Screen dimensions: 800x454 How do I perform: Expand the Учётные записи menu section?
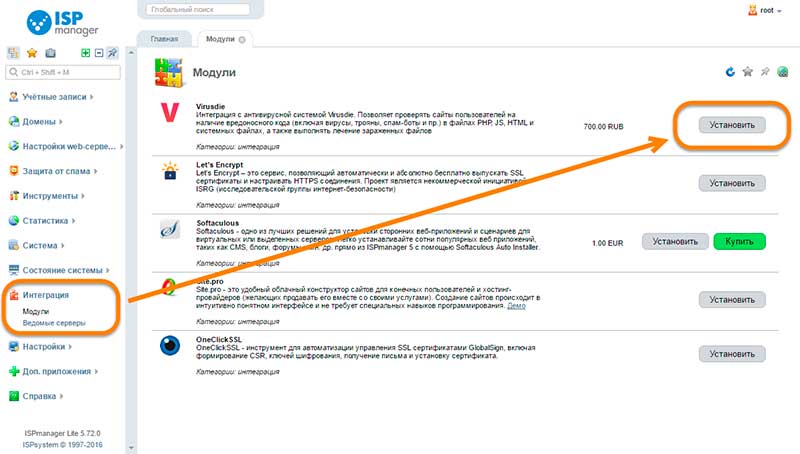coord(51,96)
